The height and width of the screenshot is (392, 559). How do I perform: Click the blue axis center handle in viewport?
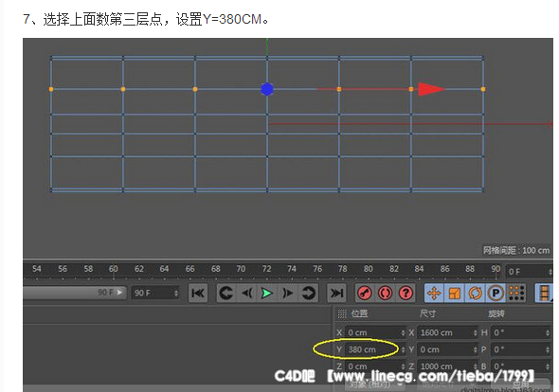point(267,89)
